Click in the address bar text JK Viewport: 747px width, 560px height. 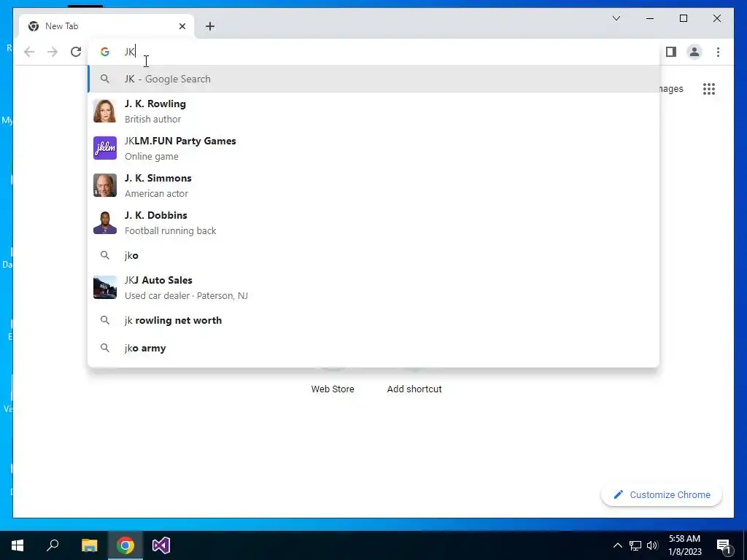(x=130, y=52)
